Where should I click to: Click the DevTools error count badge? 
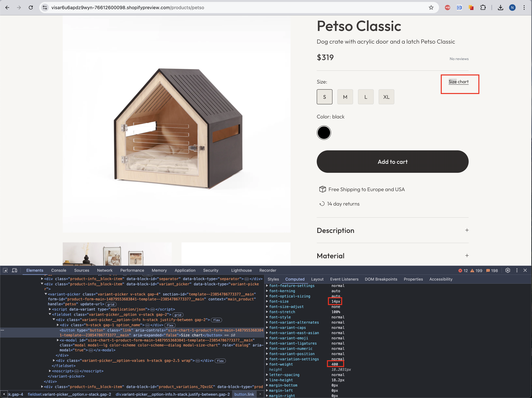tap(463, 270)
